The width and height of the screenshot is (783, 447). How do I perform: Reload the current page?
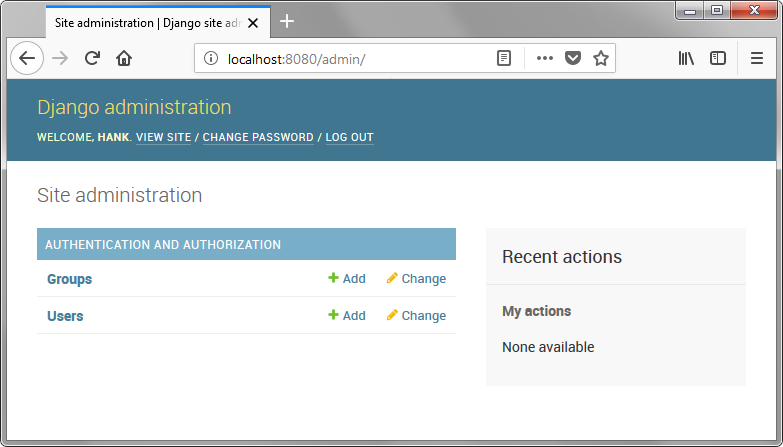tap(92, 58)
